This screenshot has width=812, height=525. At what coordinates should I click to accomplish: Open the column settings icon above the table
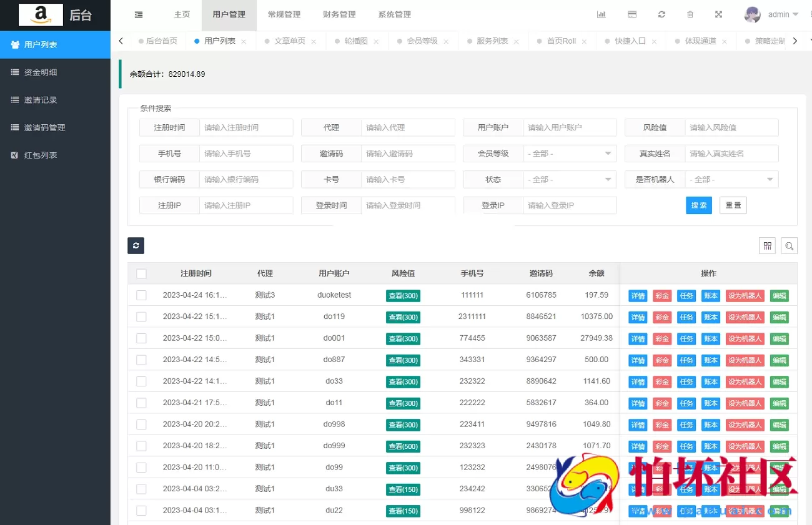767,245
